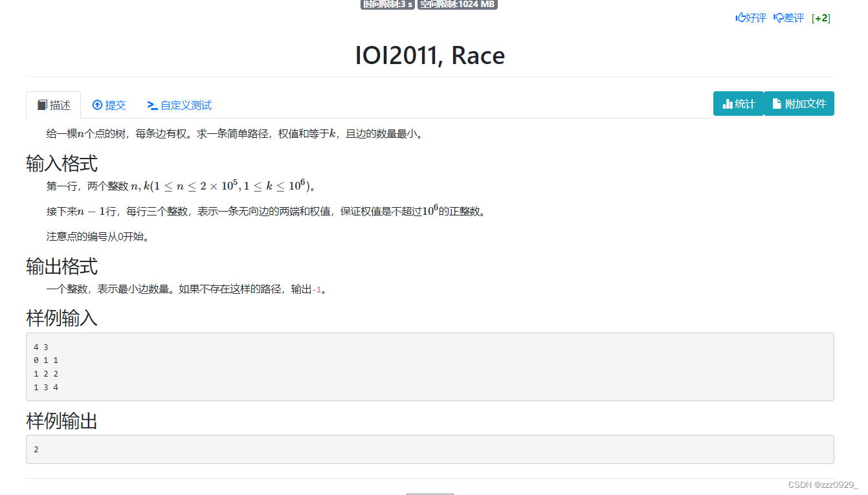
Task: Click sample input line "1 2 2"
Action: click(x=46, y=373)
